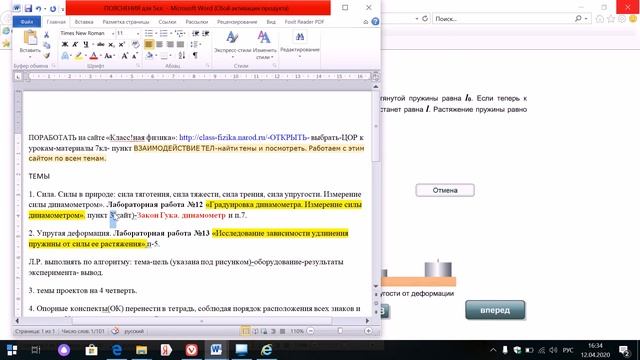The image size is (640, 360).
Task: Switch to the Рецензирование tab
Action: 237,22
